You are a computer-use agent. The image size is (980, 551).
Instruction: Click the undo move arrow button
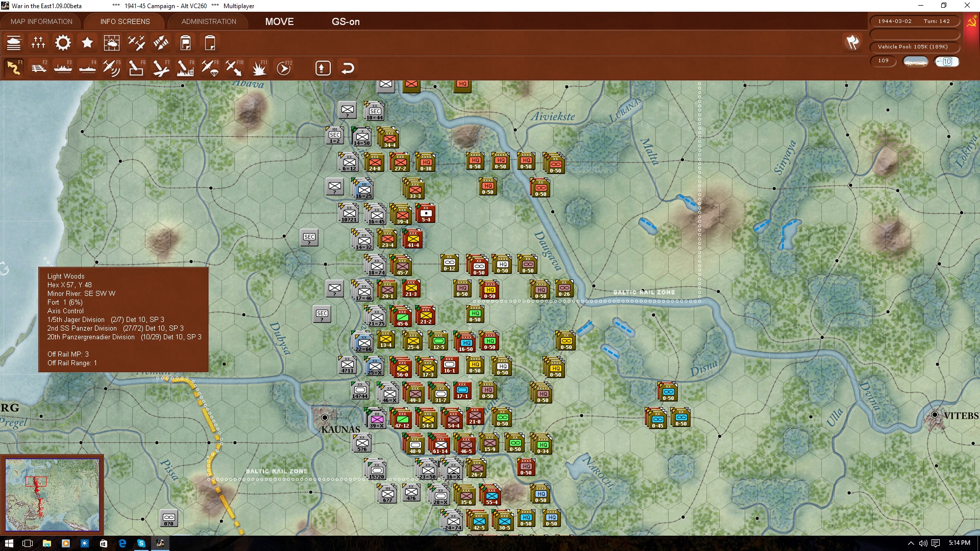pos(348,67)
